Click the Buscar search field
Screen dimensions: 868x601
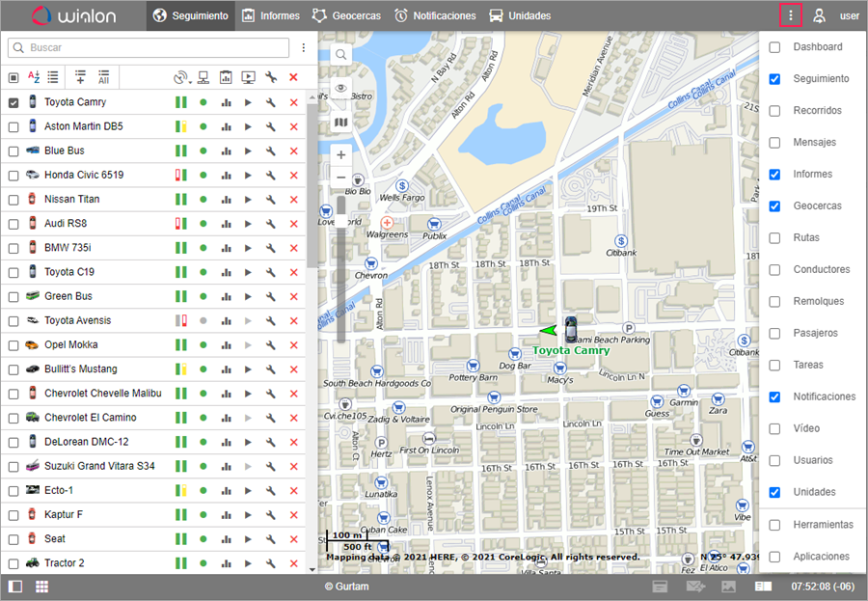coord(149,47)
